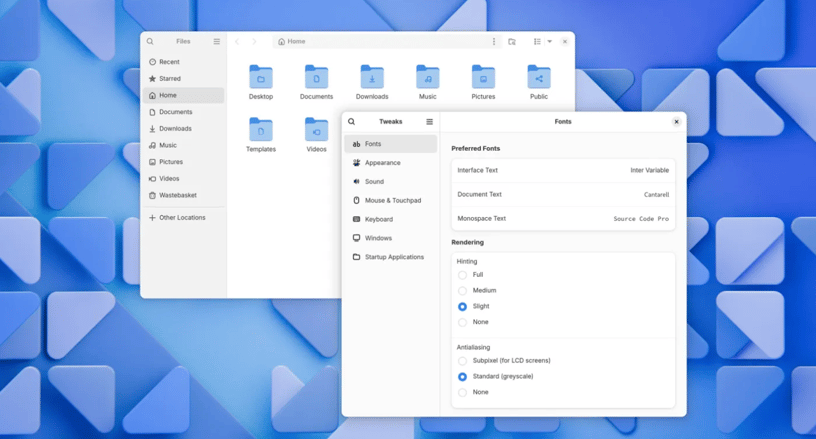Open the Public folder icon

[539, 77]
